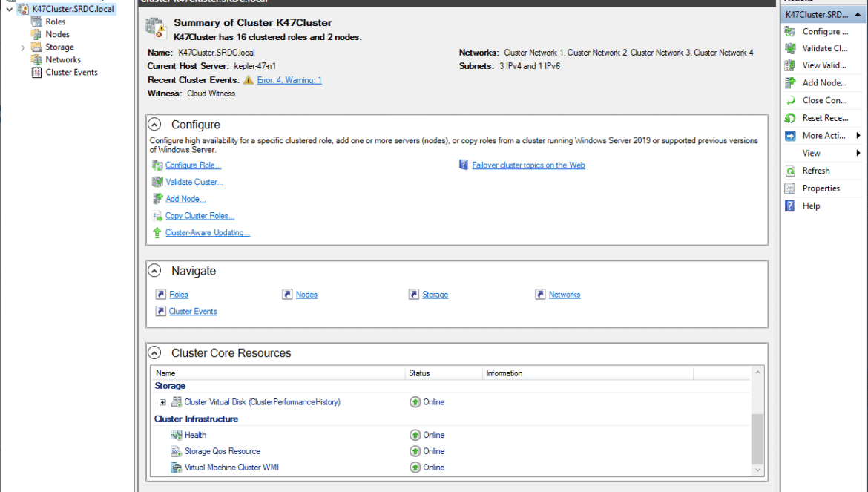Viewport: 868px width, 492px height.
Task: Select Help in the Actions pane
Action: [811, 206]
